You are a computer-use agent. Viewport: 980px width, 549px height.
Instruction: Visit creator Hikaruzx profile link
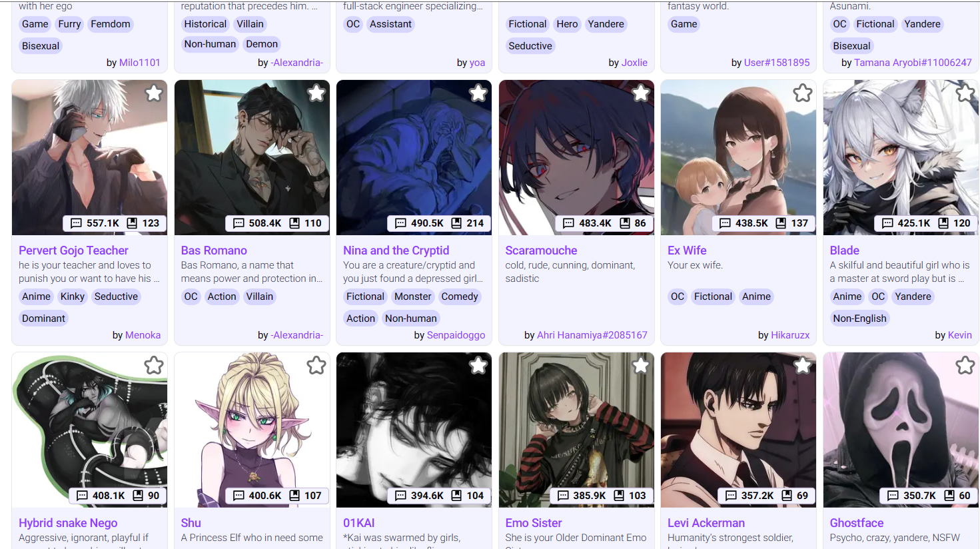point(790,335)
